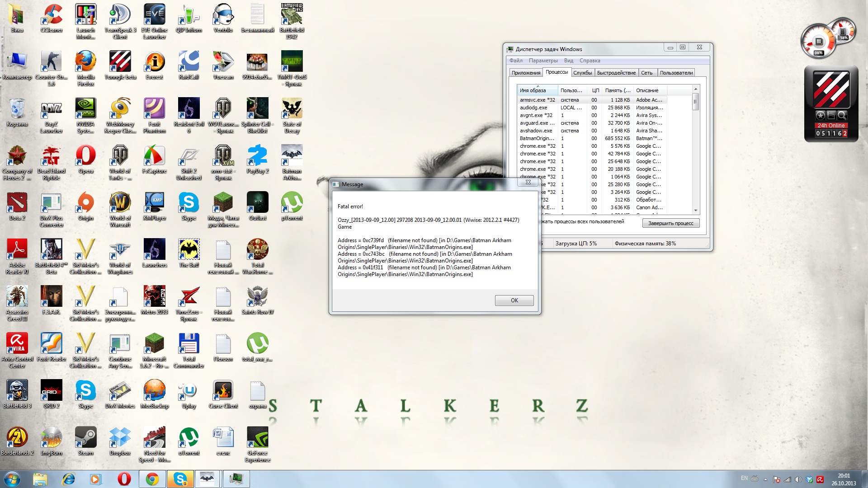Launch DayZ Launcher icon
This screenshot has width=868, height=488.
[52, 115]
